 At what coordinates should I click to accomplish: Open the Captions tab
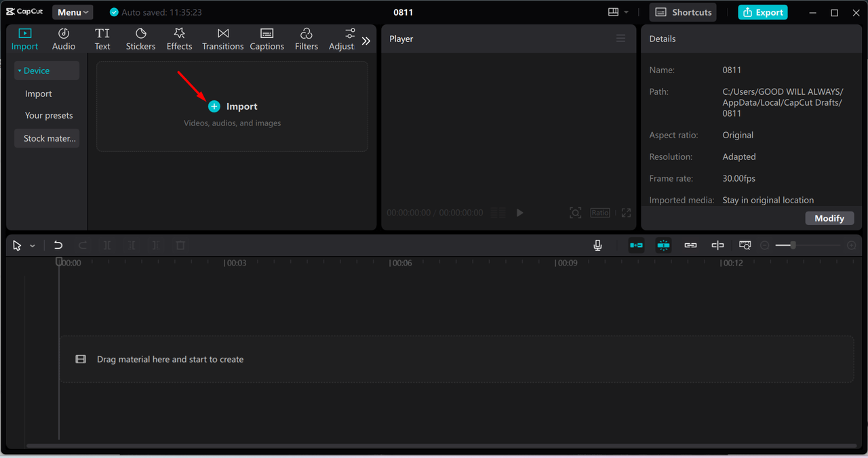(267, 39)
